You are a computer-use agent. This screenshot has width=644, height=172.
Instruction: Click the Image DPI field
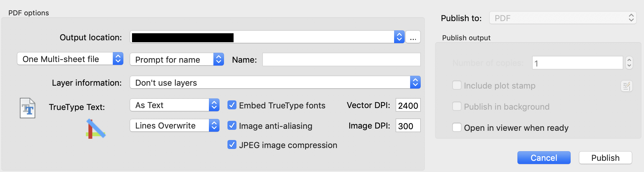(x=408, y=126)
